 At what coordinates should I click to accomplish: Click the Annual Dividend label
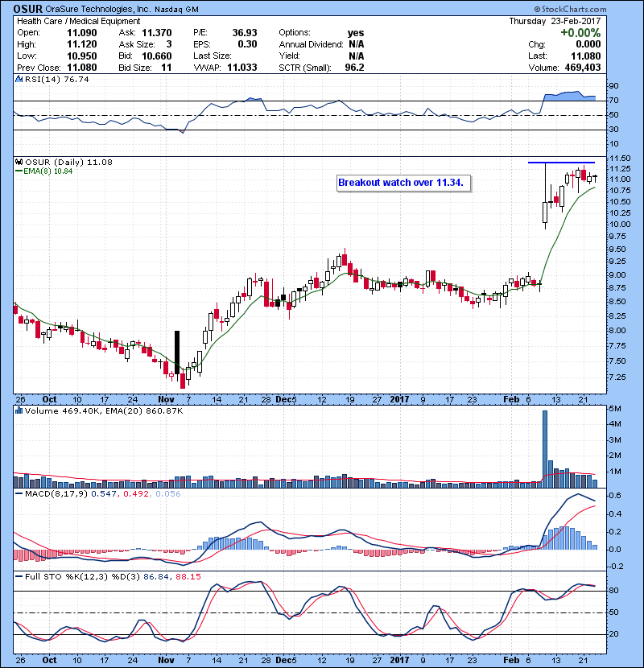(311, 44)
